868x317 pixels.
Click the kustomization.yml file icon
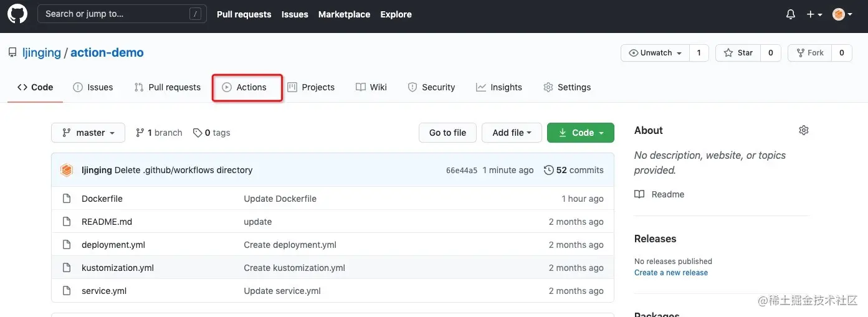(x=67, y=268)
